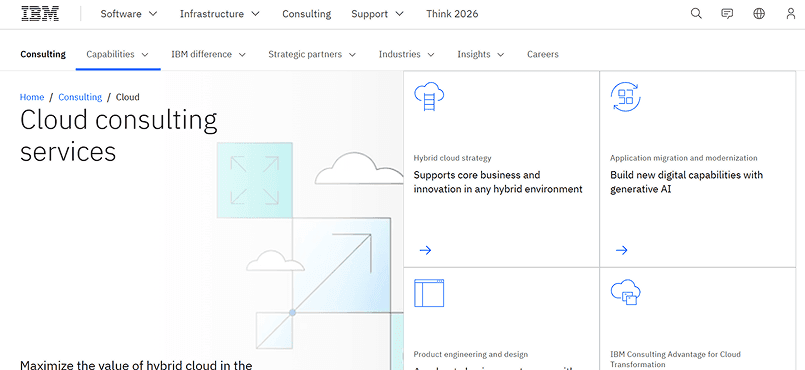
Task: Click the product engineering window icon
Action: tap(429, 293)
